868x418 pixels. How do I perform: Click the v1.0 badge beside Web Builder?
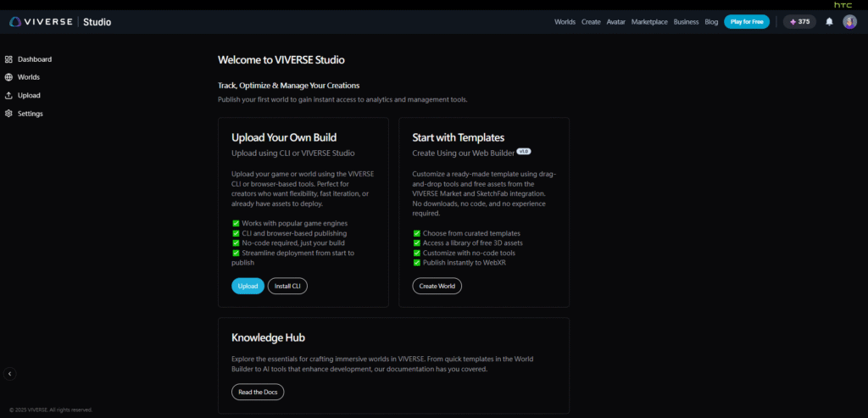click(524, 151)
